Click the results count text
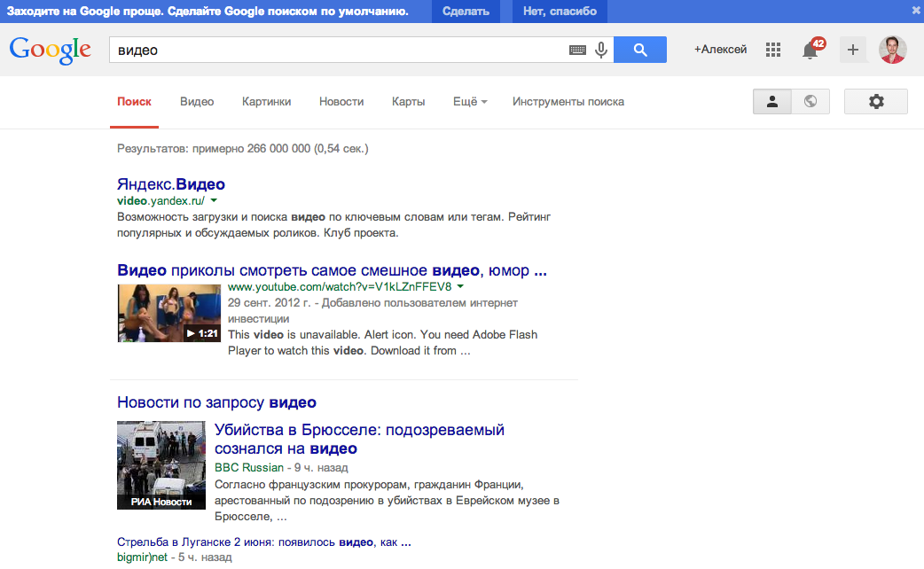 click(x=243, y=148)
